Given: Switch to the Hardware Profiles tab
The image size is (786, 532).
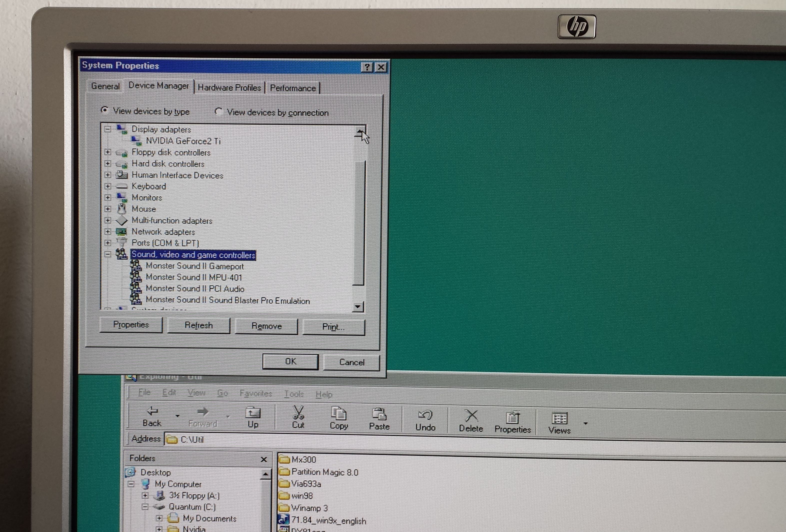Looking at the screenshot, I should (x=229, y=88).
